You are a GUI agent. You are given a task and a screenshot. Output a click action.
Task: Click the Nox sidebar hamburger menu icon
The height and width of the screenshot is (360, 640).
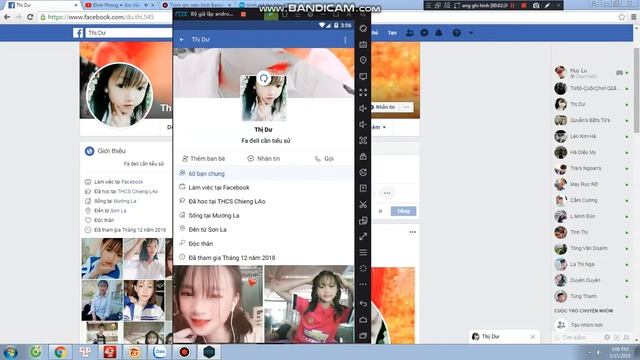[363, 253]
